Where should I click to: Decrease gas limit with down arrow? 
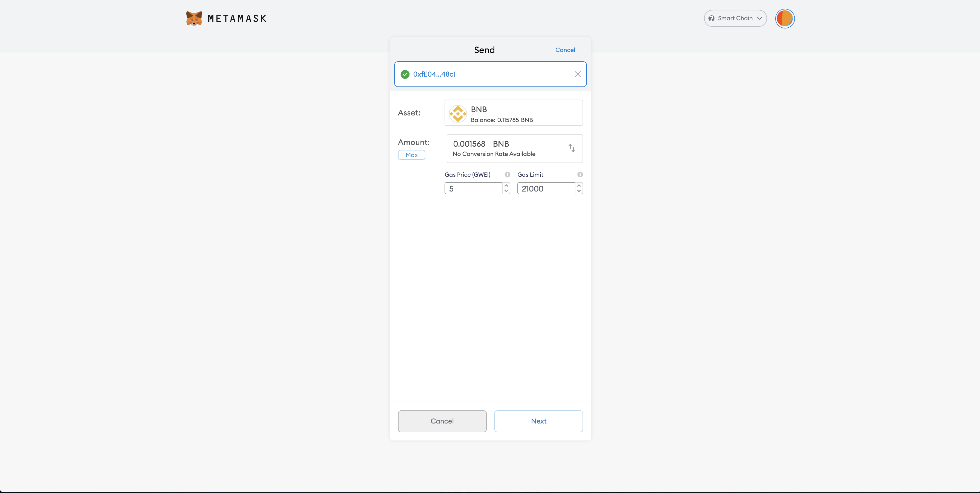click(579, 191)
